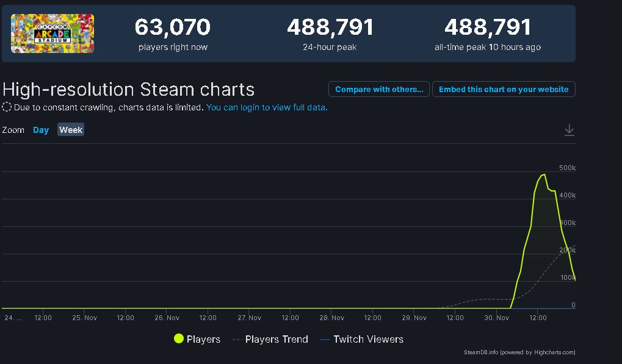This screenshot has width=622, height=364.
Task: Click the all-time peak 10 hours ago stat
Action: click(487, 47)
